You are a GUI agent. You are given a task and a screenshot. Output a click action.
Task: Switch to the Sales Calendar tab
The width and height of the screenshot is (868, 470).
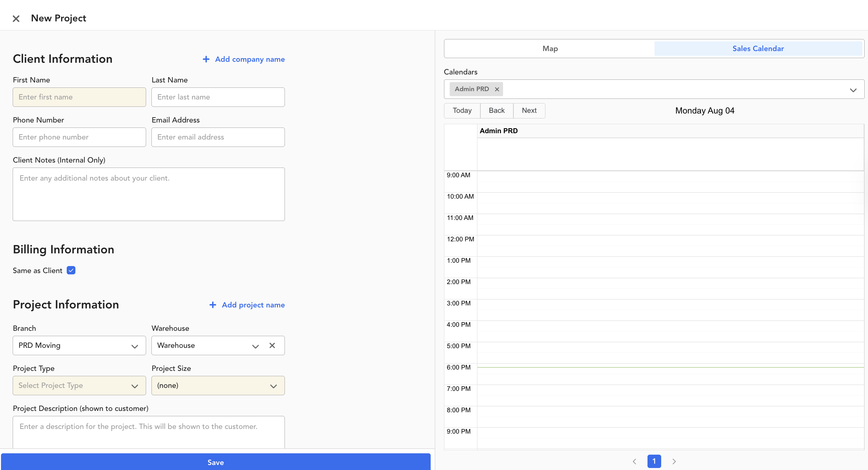coord(758,48)
